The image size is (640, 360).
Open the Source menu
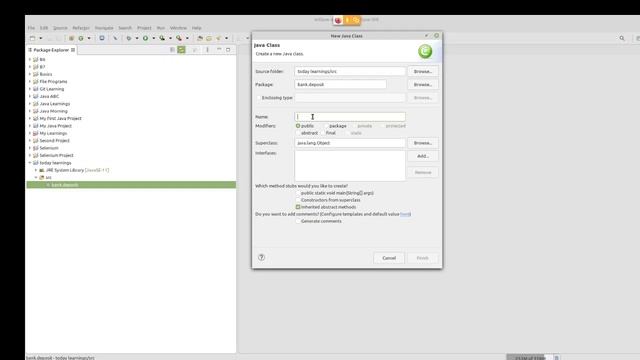[x=60, y=28]
